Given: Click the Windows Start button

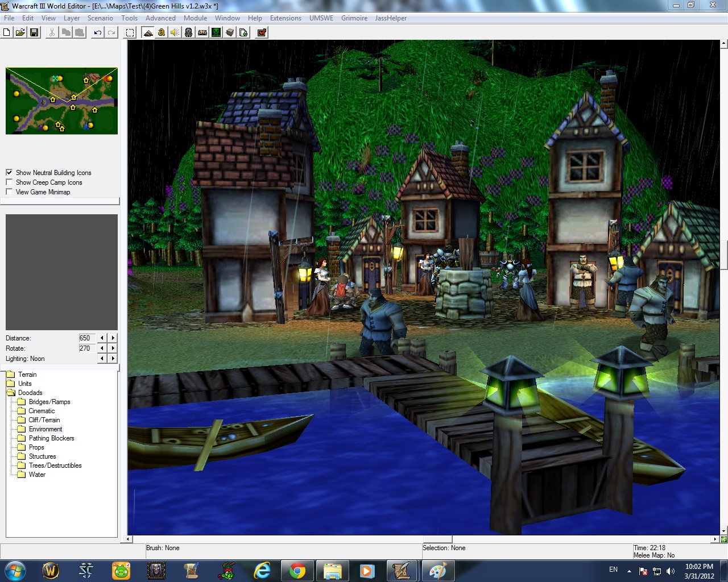Looking at the screenshot, I should (15, 570).
